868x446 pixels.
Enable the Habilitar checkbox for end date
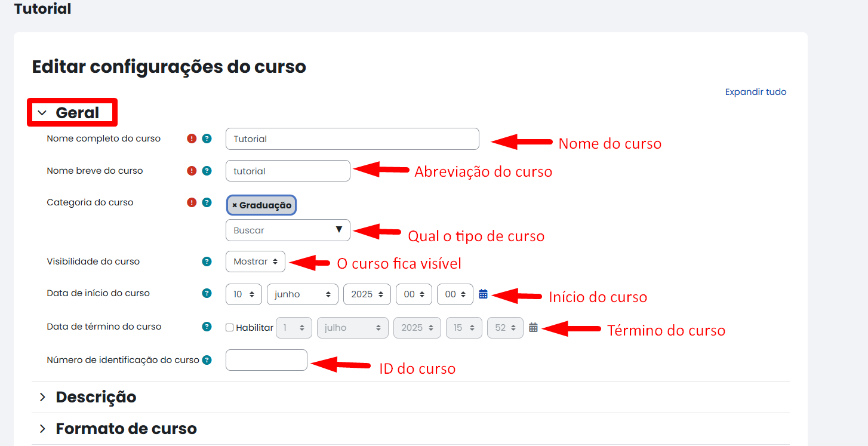coord(230,327)
